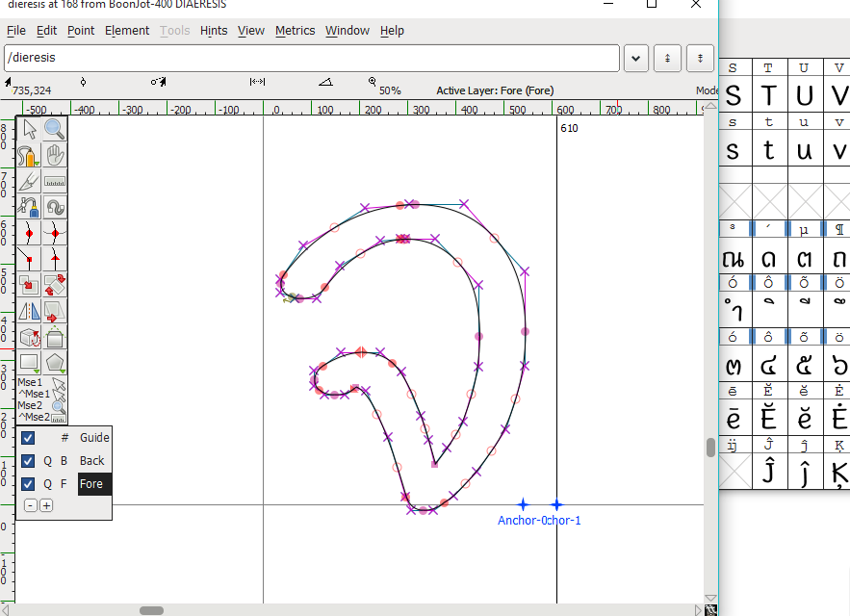
Task: Click the distance indicator icon in info bar
Action: click(x=257, y=82)
